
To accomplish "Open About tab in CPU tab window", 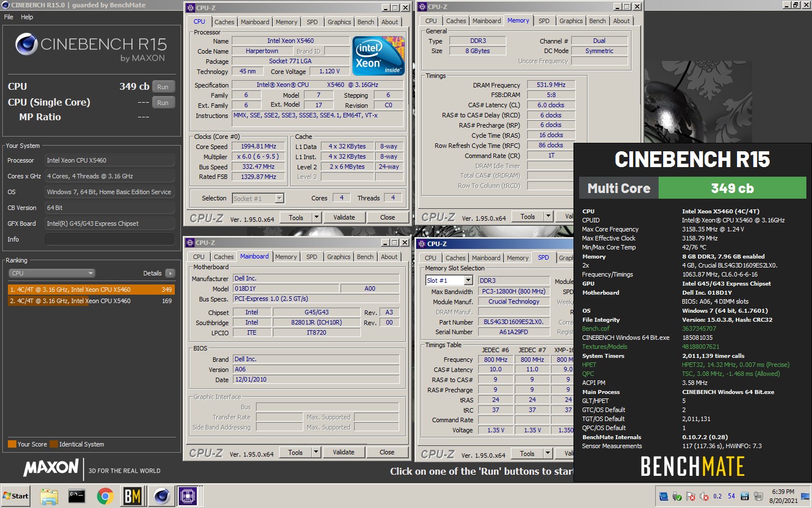I will 390,22.
